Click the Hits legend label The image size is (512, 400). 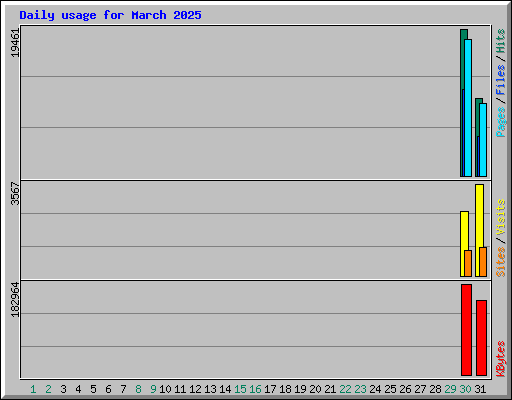pos(501,41)
